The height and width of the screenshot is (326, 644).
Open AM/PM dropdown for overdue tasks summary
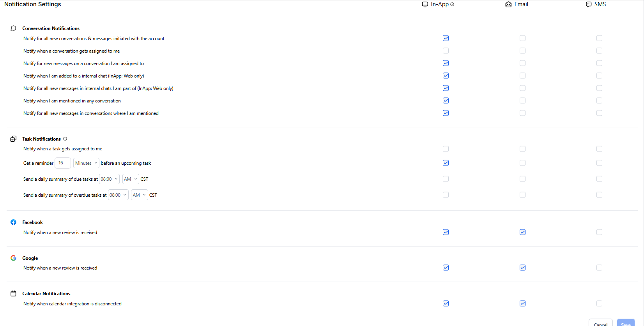139,195
